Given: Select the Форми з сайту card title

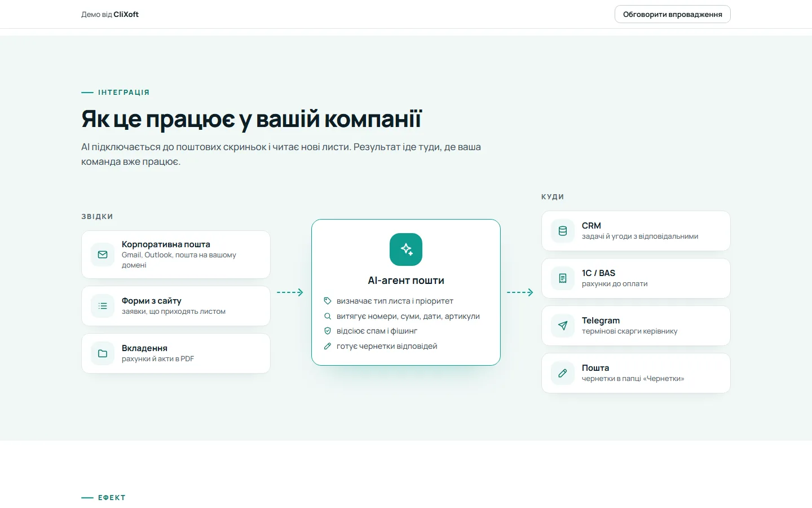Looking at the screenshot, I should click(x=152, y=301).
